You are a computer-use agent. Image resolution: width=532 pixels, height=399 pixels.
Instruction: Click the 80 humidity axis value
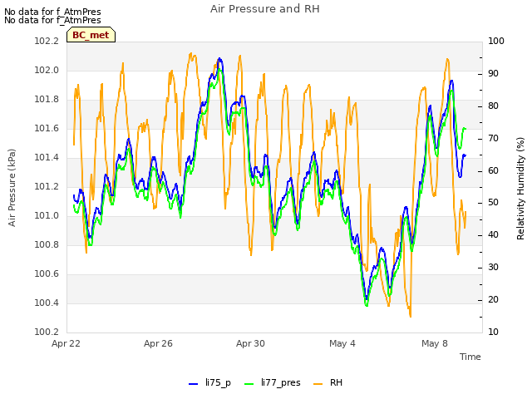493,106
